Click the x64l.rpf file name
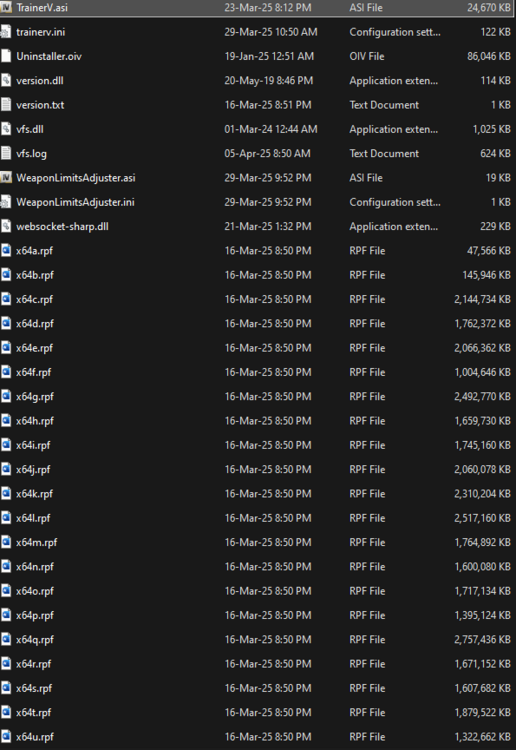 tap(33, 518)
